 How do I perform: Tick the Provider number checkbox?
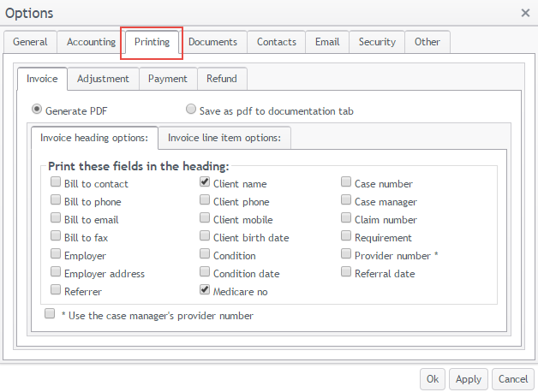coord(346,254)
